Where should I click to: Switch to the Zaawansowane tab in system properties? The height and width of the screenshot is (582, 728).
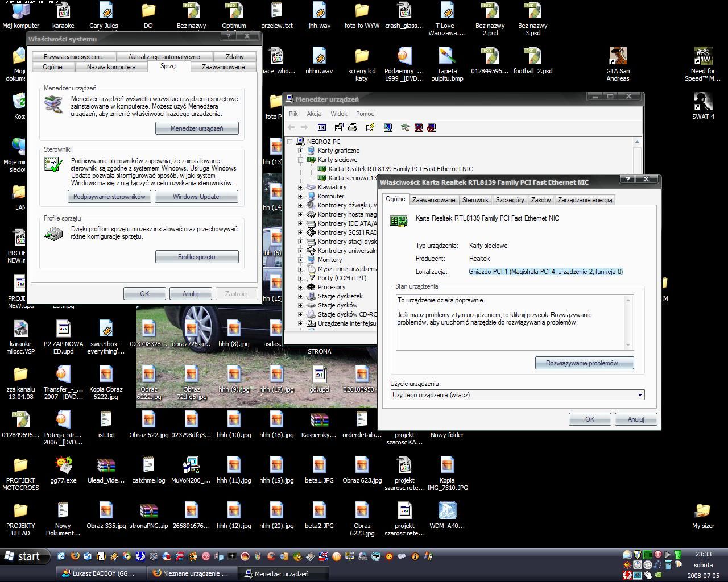click(x=223, y=67)
